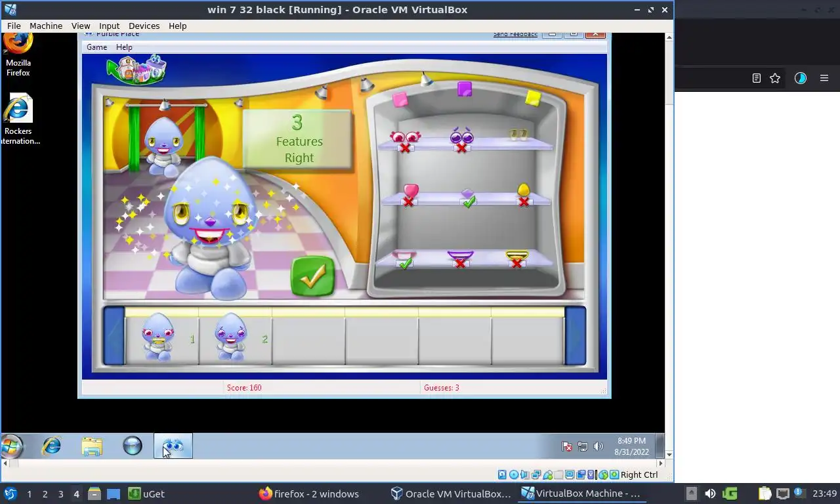Screen dimensions: 840x504
Task: Click the yellow color tile above shelves
Action: point(533,98)
